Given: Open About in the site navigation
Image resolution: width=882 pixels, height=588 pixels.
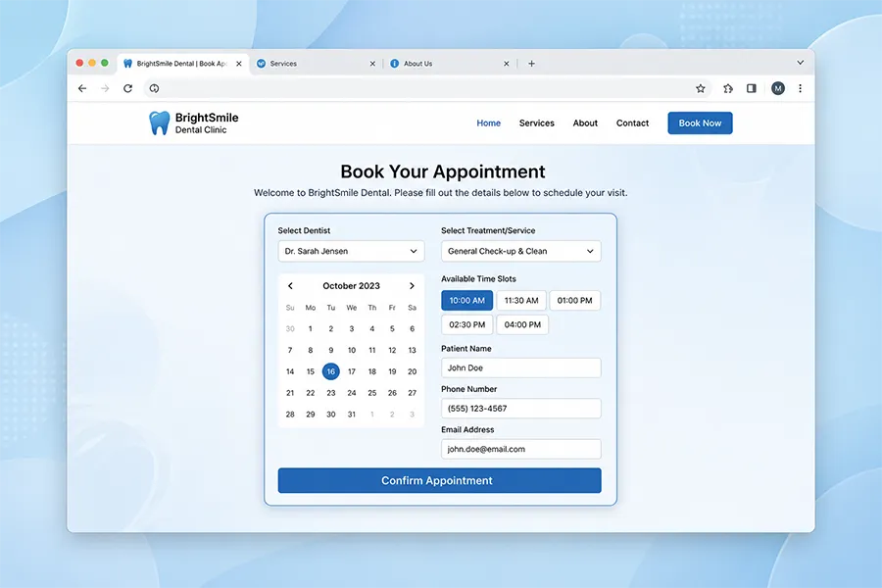Looking at the screenshot, I should [585, 123].
